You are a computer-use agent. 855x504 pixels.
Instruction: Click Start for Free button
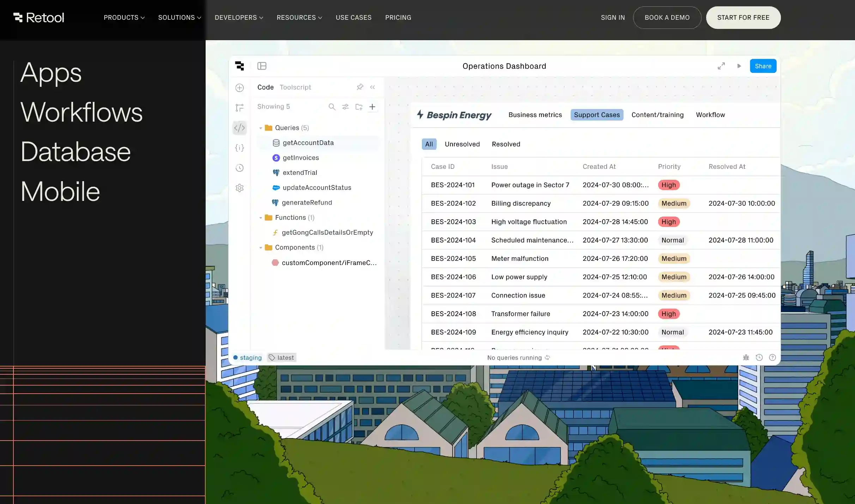point(743,18)
